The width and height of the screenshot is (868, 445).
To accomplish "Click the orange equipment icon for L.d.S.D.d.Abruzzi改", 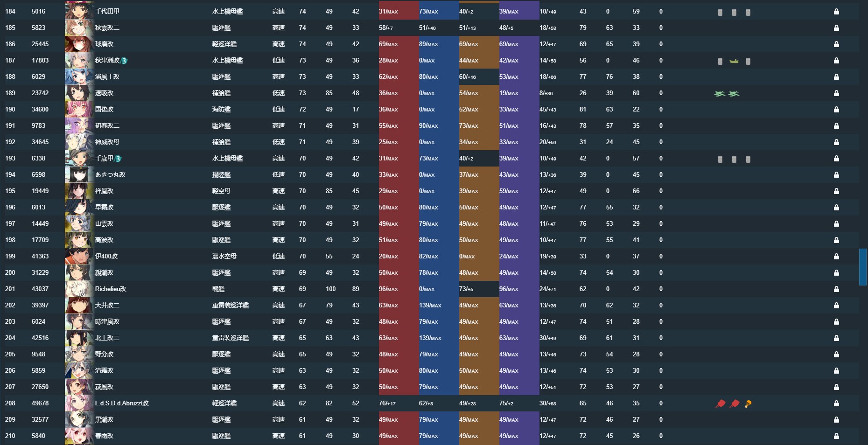I will pyautogui.click(x=748, y=403).
